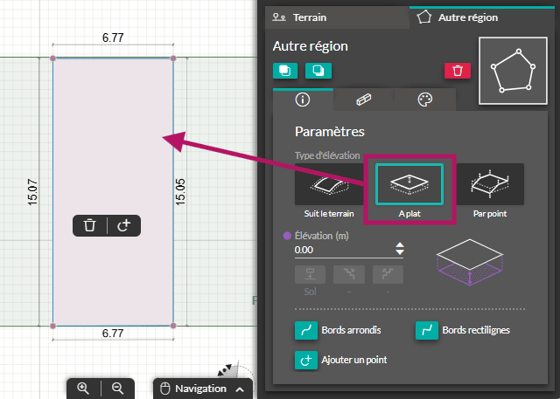Click the Autre région tab pentagon icon
Viewport: 560px width, 399px height.
[424, 17]
